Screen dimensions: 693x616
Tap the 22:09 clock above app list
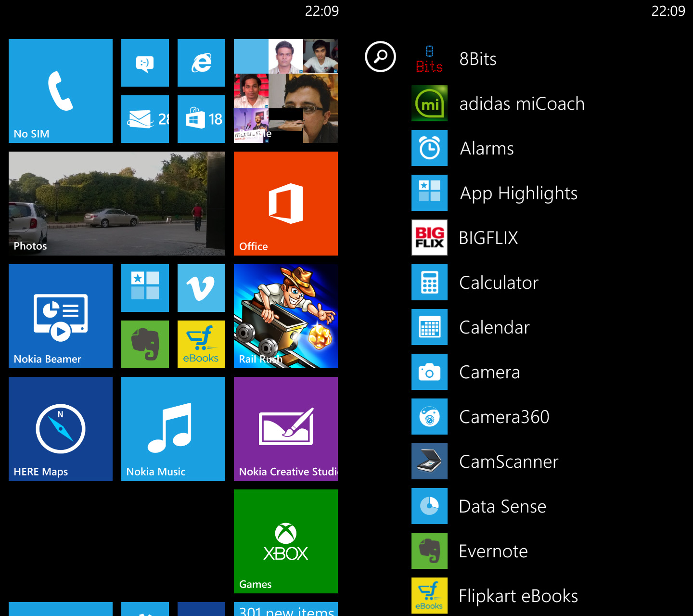668,11
